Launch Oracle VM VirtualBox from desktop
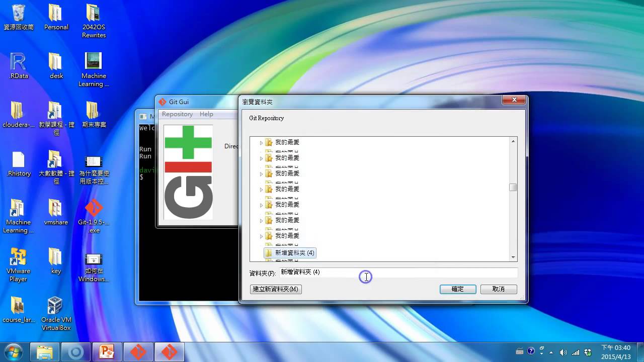 coord(56,313)
